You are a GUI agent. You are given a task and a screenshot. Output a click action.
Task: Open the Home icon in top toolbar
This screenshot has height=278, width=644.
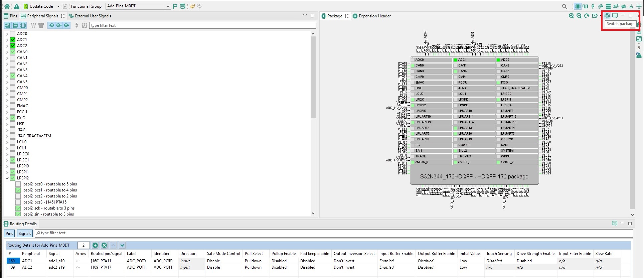[x=7, y=6]
